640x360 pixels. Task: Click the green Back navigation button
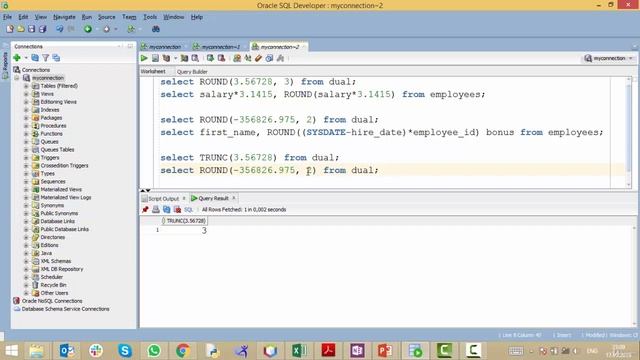click(88, 29)
